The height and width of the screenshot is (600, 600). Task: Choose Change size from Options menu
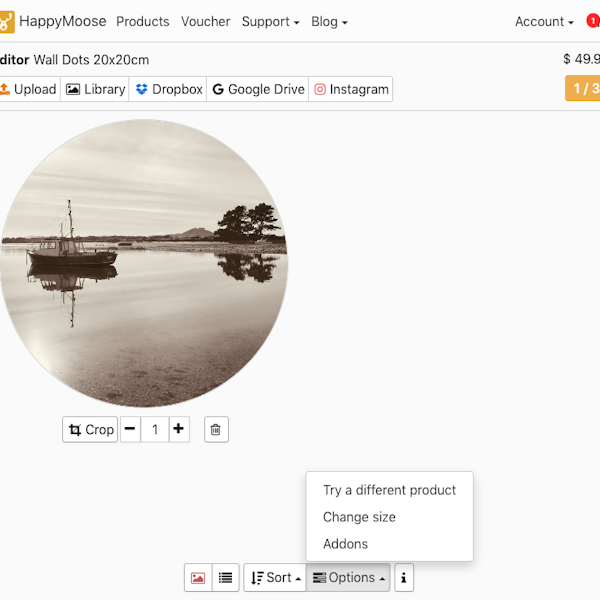click(x=359, y=517)
